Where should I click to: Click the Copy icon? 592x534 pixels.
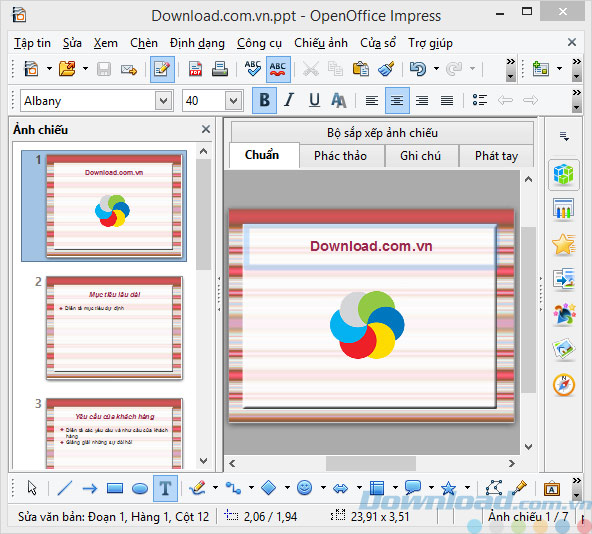[x=335, y=69]
